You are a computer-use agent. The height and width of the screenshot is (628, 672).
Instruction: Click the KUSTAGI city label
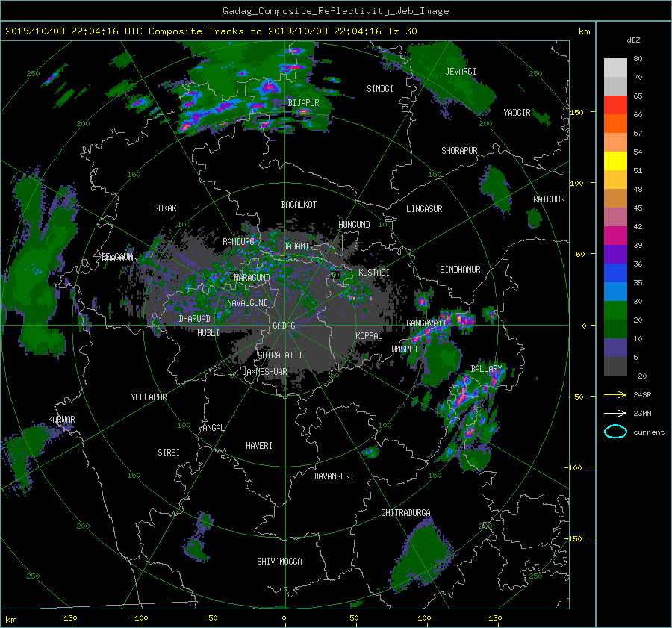(x=374, y=273)
